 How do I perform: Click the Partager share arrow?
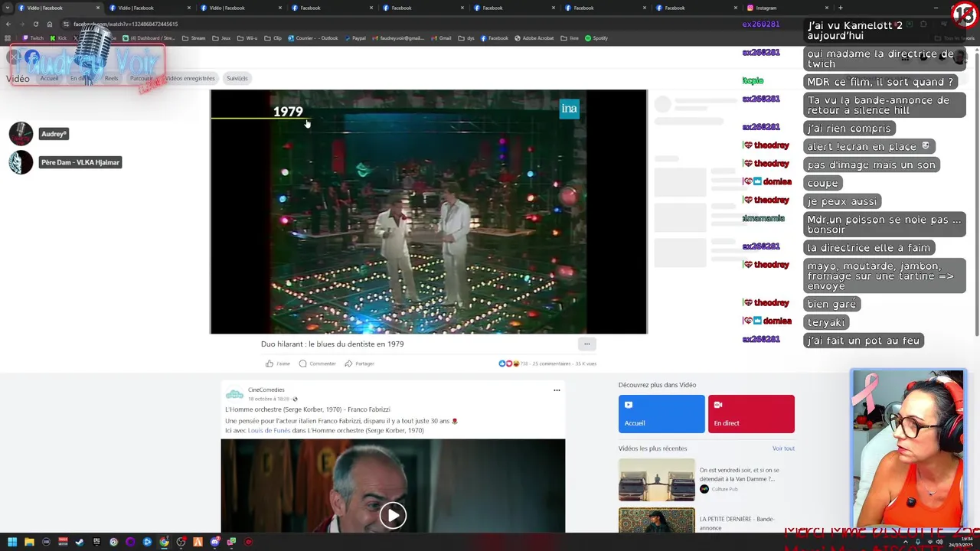pyautogui.click(x=348, y=364)
